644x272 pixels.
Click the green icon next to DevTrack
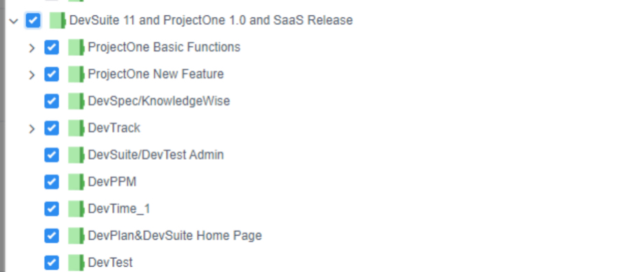76,128
